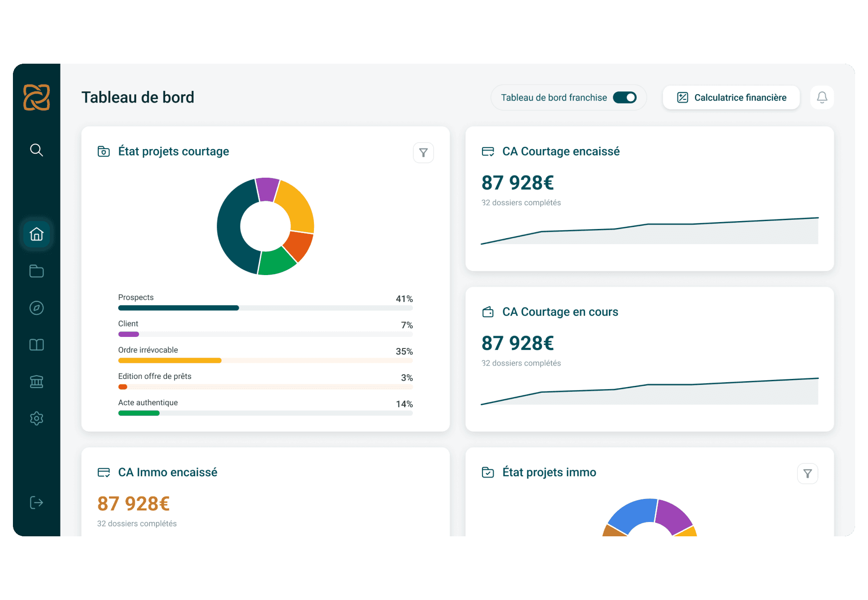868x600 pixels.
Task: Click the État projets courtage folder icon
Action: 104,151
